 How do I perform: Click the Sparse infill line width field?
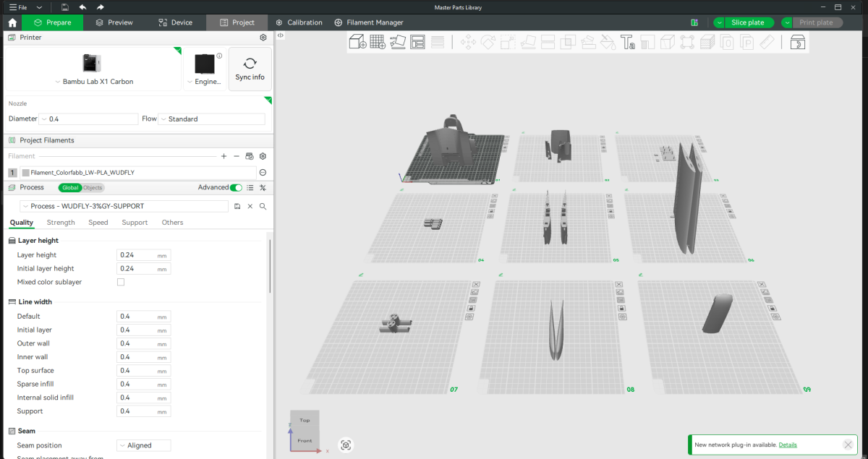click(144, 384)
